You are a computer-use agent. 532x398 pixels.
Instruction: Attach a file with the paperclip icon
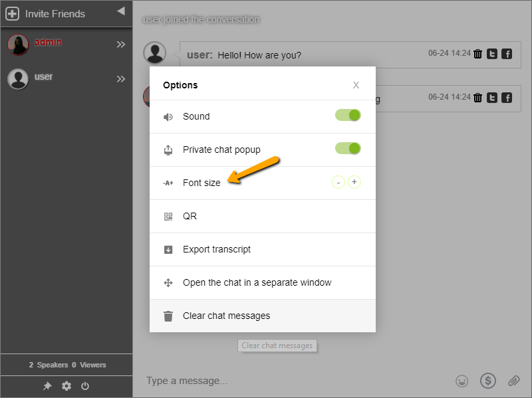click(x=513, y=380)
